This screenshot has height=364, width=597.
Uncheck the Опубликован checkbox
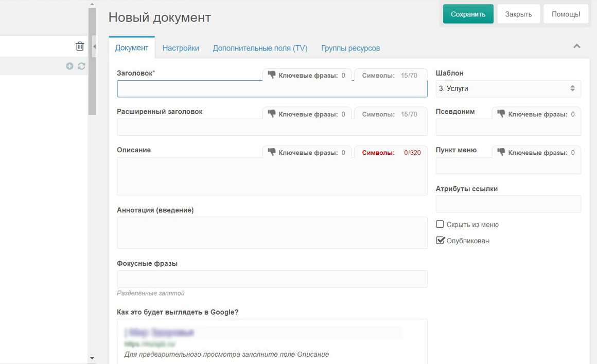tap(440, 241)
